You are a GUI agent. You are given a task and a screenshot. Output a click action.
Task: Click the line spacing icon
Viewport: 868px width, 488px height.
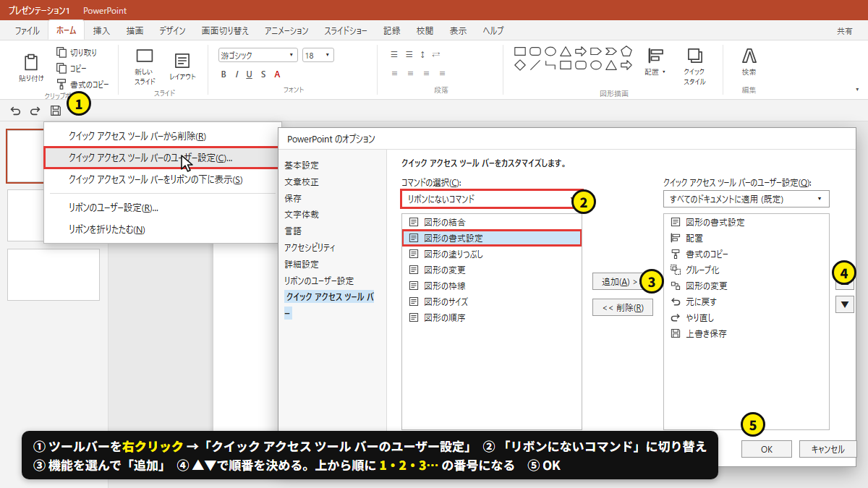point(422,54)
